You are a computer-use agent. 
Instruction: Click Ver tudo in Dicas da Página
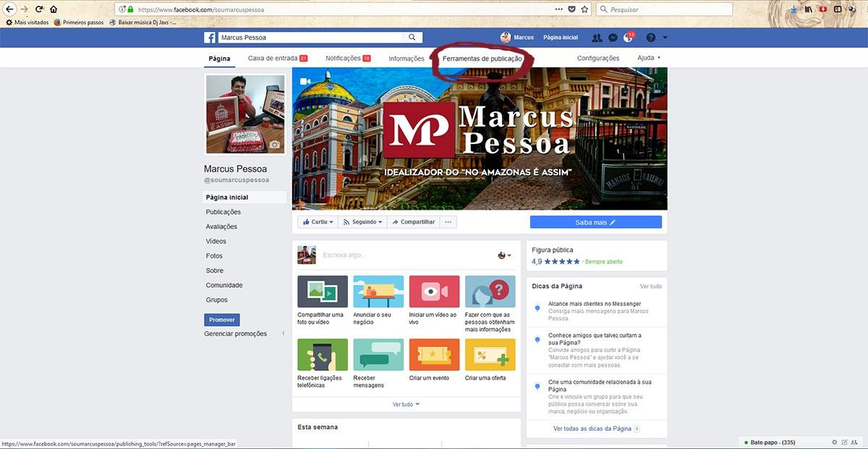point(651,286)
